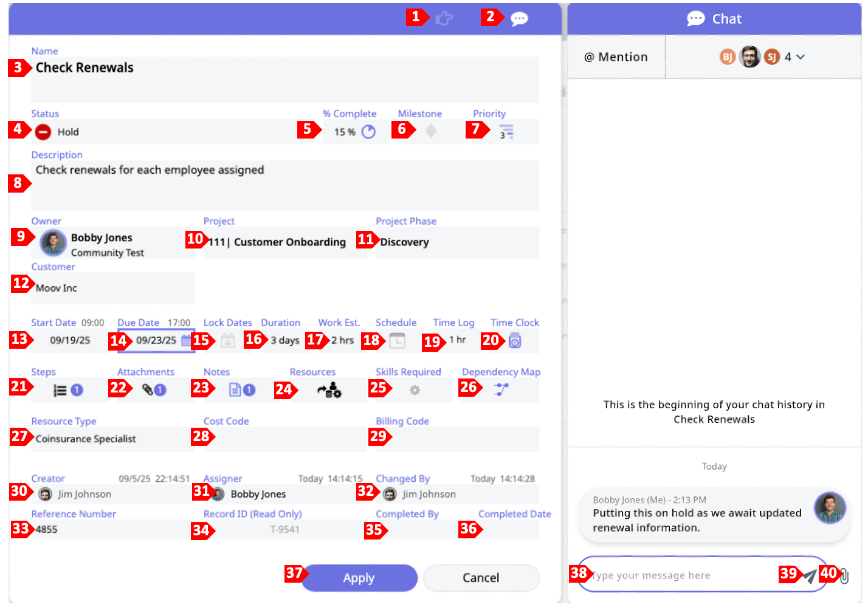This screenshot has height=610, width=868.
Task: Open the Priority level selector
Action: point(506,132)
